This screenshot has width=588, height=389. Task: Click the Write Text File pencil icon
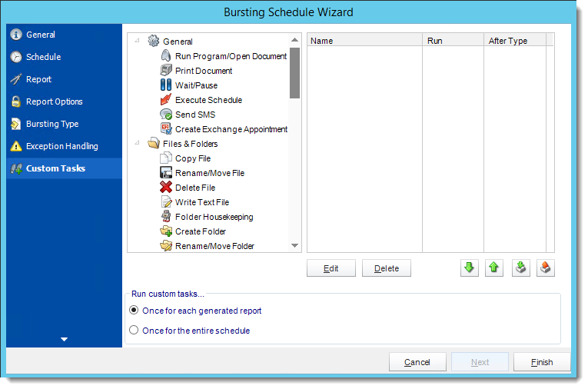pyautogui.click(x=166, y=202)
